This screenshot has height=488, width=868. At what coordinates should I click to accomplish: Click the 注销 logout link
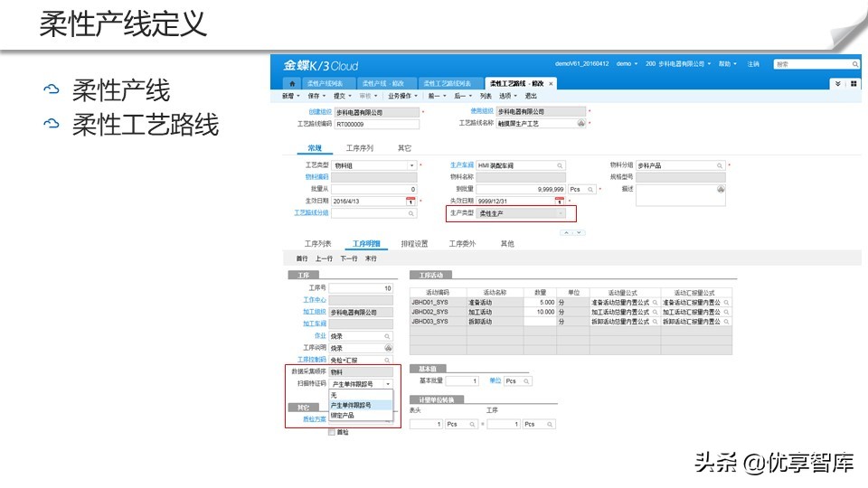tap(753, 64)
